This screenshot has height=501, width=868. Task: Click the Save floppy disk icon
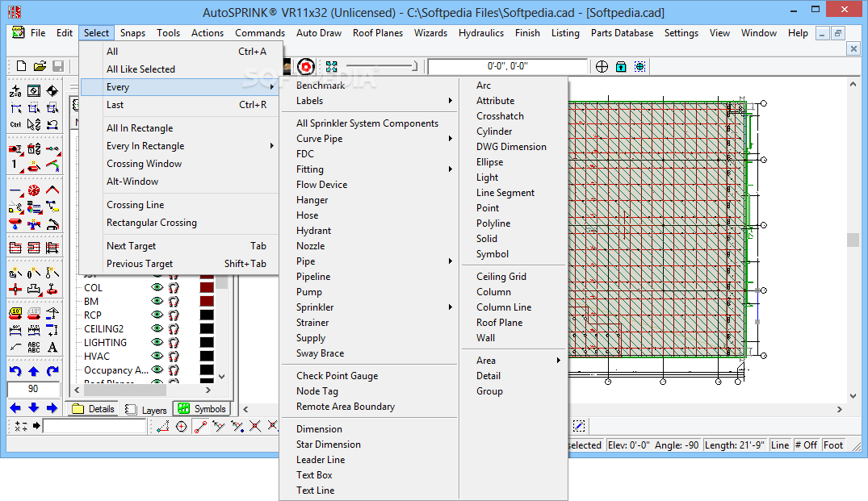(57, 66)
